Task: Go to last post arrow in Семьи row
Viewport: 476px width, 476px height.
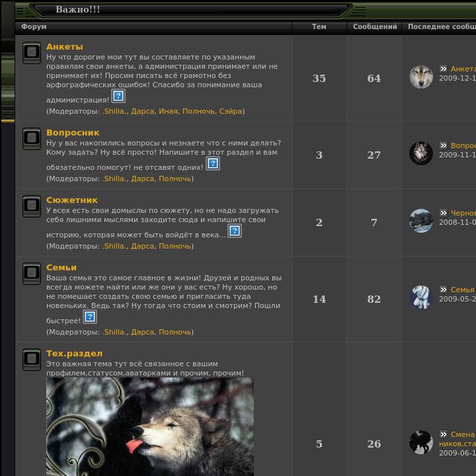Action: [444, 290]
